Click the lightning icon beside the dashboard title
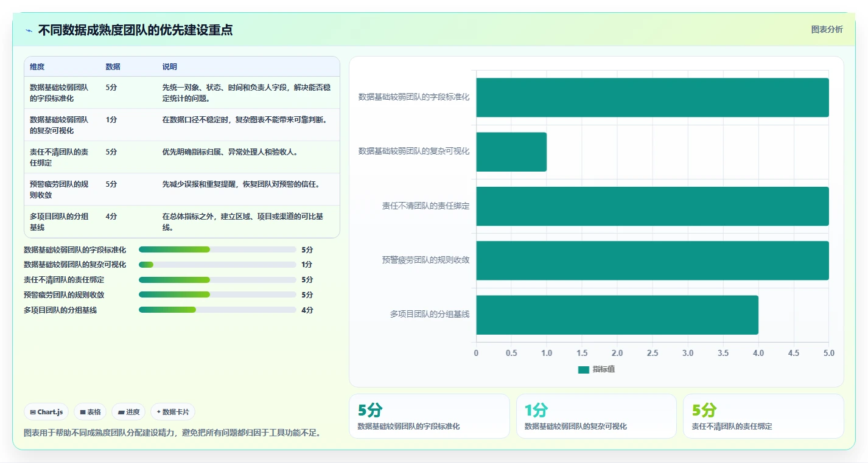The height and width of the screenshot is (463, 868). click(x=29, y=30)
